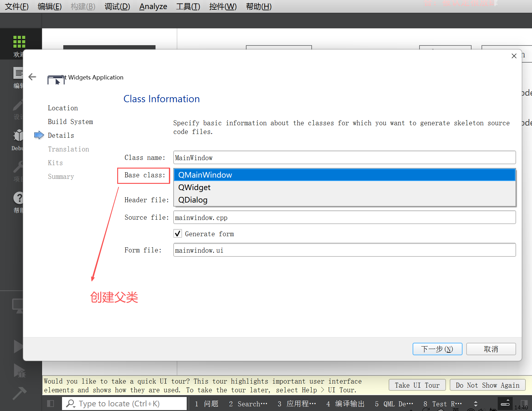Open the 5 QML Debugger pane
The width and height of the screenshot is (532, 411).
point(394,404)
